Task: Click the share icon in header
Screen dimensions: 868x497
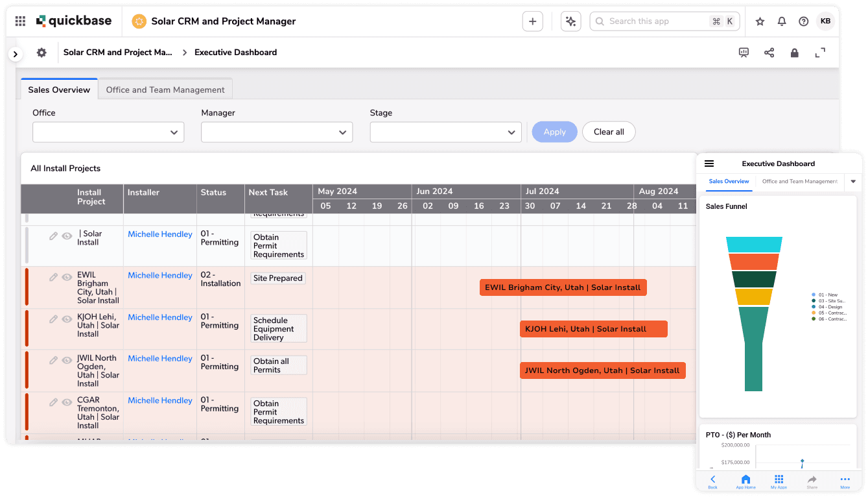Action: (x=769, y=53)
